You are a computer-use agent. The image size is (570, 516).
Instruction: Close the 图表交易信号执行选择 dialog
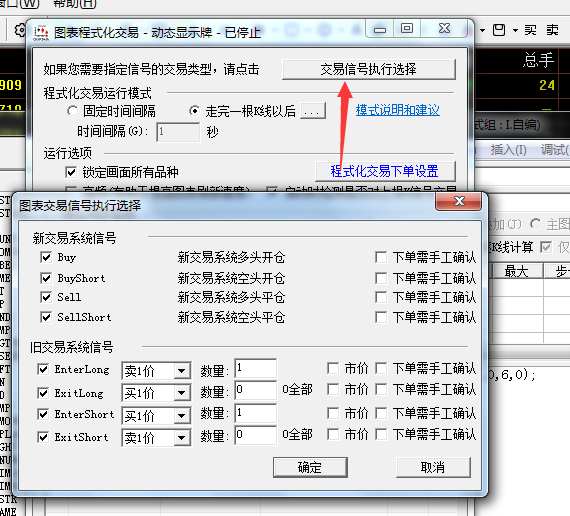[x=459, y=201]
